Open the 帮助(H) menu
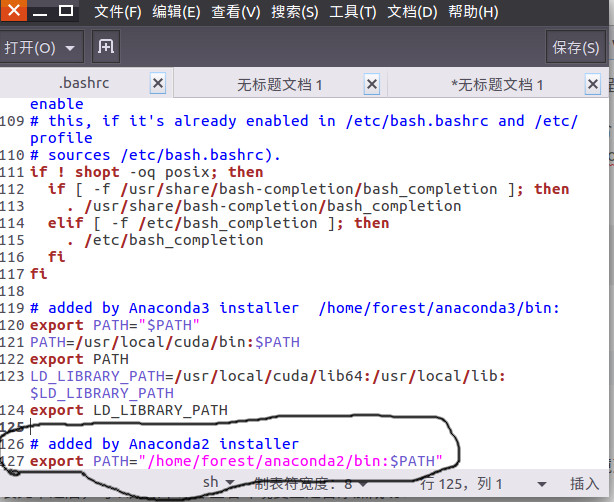This screenshot has width=614, height=502. (473, 12)
